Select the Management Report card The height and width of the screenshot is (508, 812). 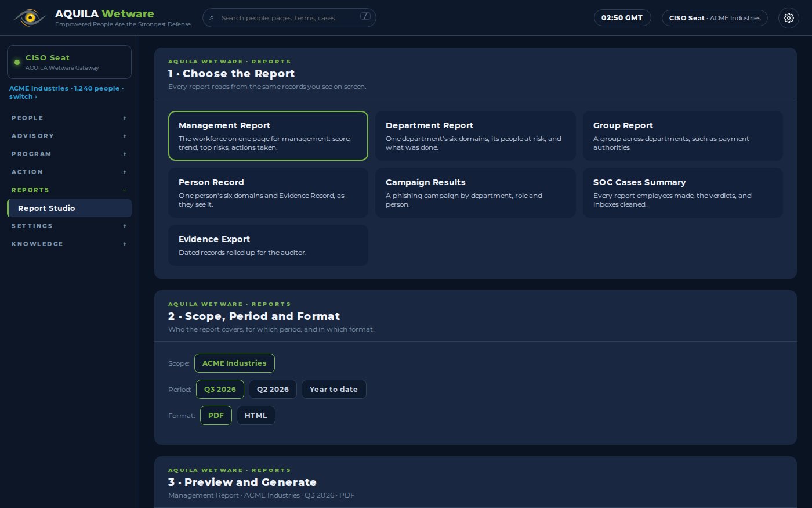pyautogui.click(x=268, y=136)
